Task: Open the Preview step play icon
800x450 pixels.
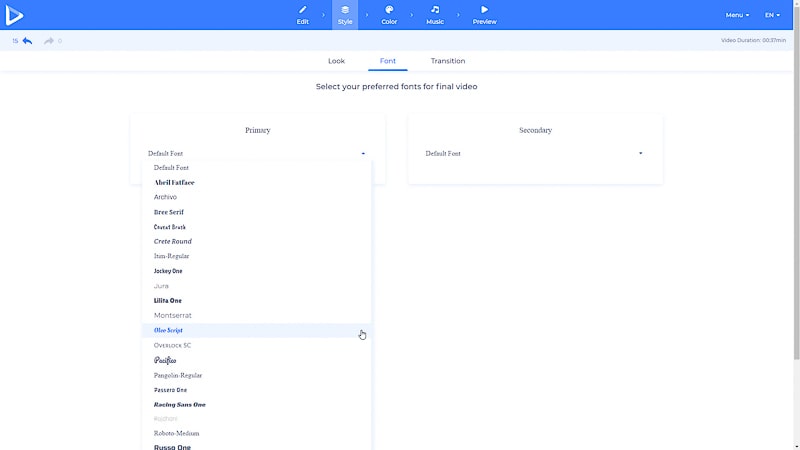Action: 484,10
